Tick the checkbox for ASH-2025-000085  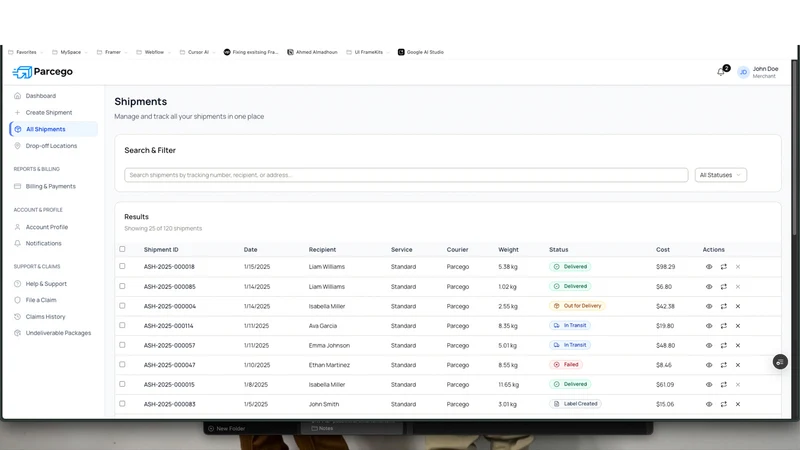(122, 286)
